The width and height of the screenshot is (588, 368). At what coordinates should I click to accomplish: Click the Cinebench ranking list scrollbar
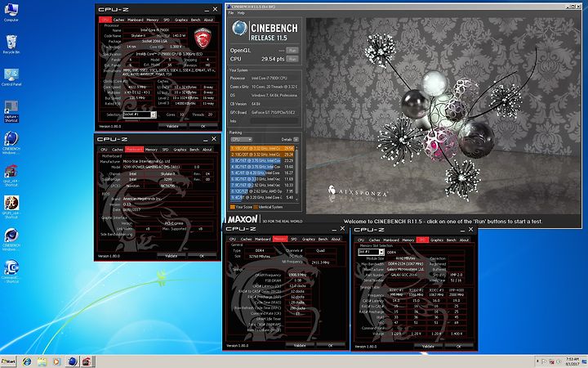(x=297, y=173)
